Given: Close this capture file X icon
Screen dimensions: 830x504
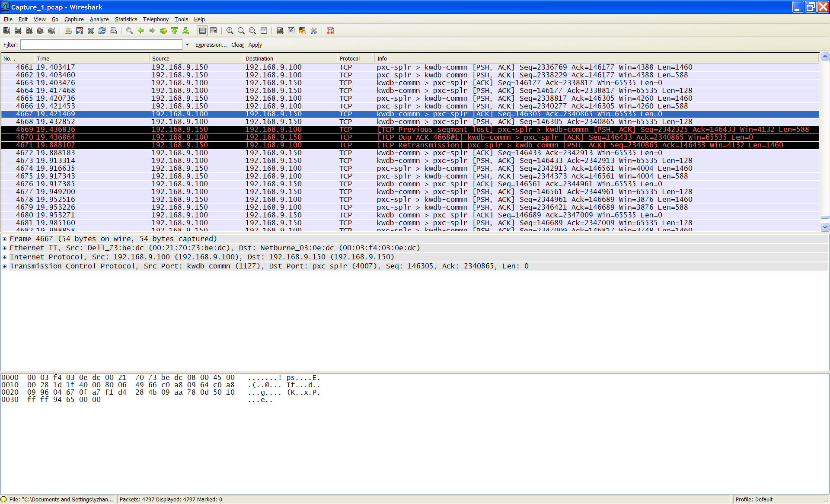Looking at the screenshot, I should pyautogui.click(x=91, y=31).
